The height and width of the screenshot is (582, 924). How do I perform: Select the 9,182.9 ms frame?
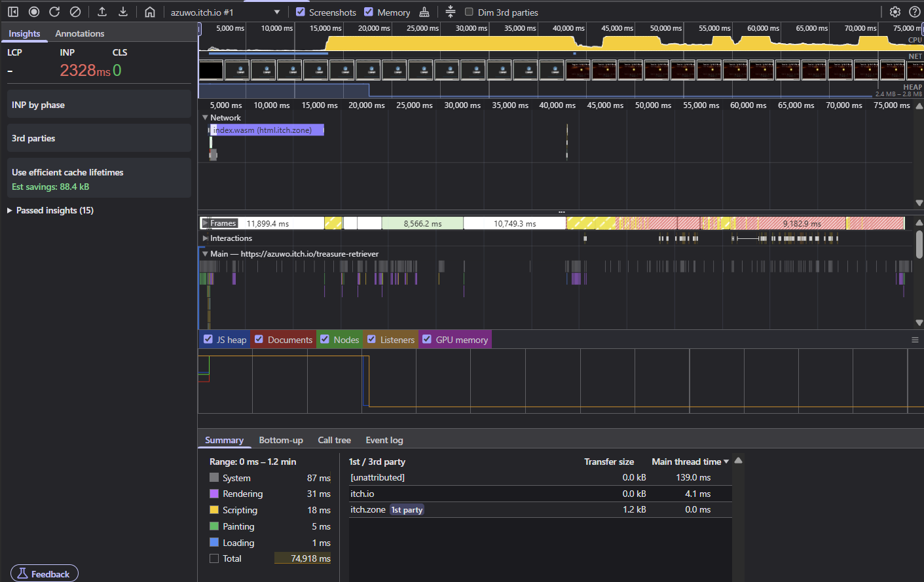(802, 223)
